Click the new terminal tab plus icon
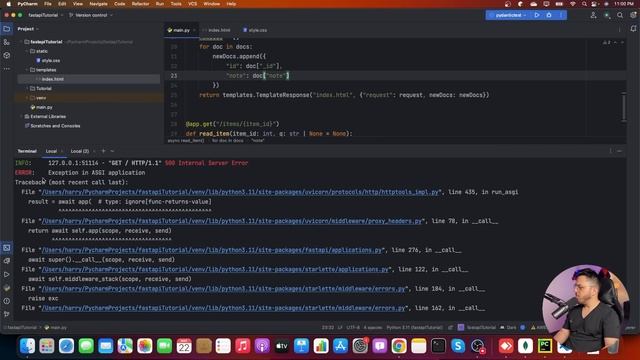640x360 pixels. (103, 151)
